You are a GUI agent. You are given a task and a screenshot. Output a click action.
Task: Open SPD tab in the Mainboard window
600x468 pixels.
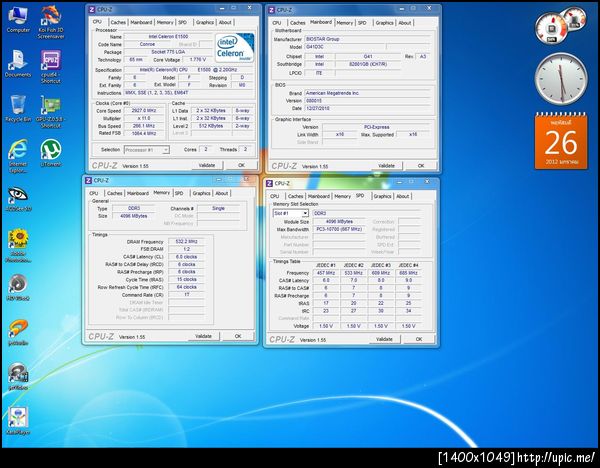(x=362, y=23)
